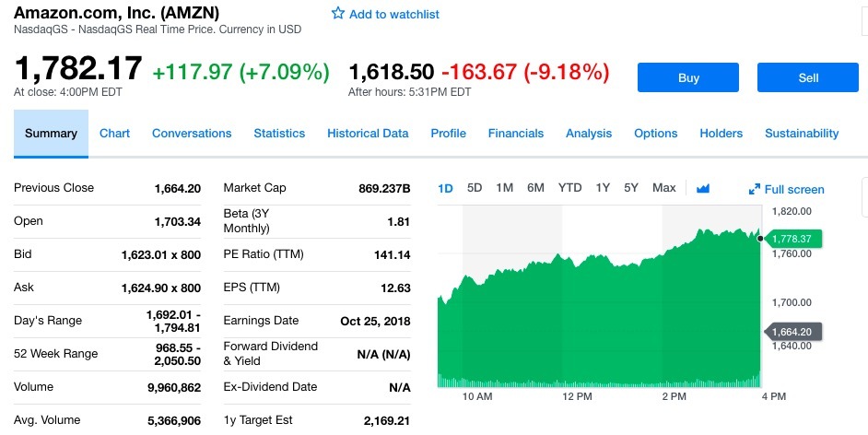Open the Conversations tab
Viewport: 868px width, 435px height.
[x=192, y=134]
